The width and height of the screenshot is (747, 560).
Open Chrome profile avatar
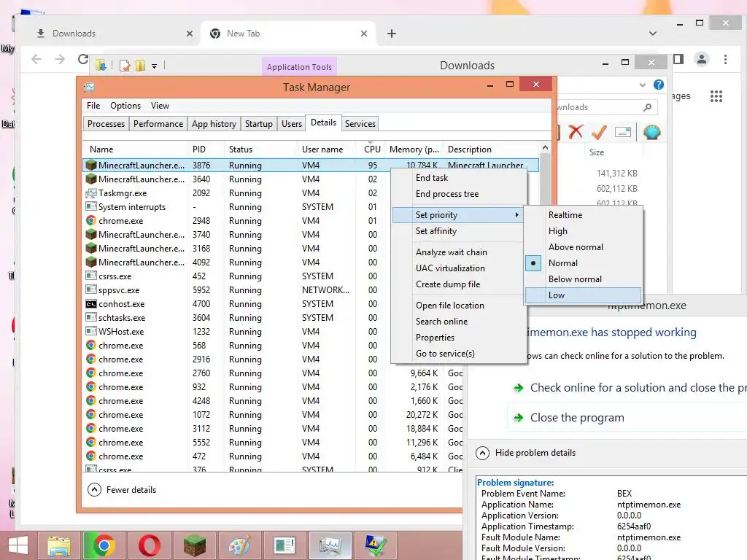pos(701,60)
